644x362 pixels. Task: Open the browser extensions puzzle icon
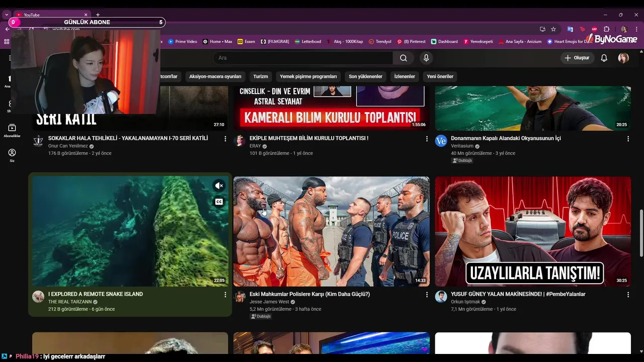tap(607, 29)
